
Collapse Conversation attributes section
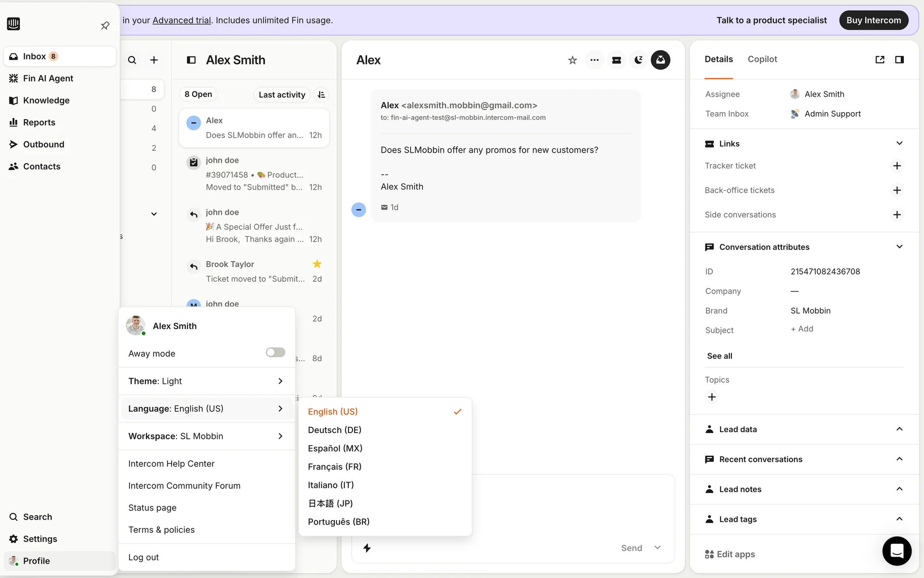pos(899,247)
